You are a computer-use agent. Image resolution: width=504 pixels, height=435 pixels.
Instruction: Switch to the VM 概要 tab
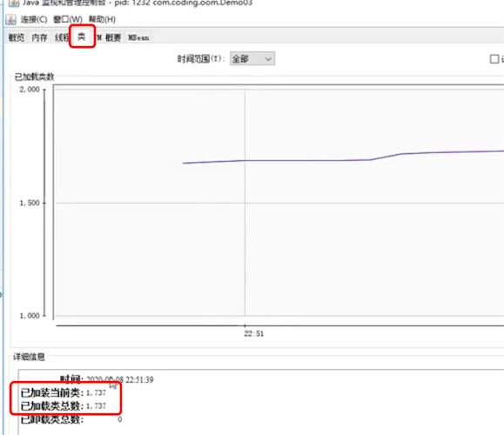110,37
